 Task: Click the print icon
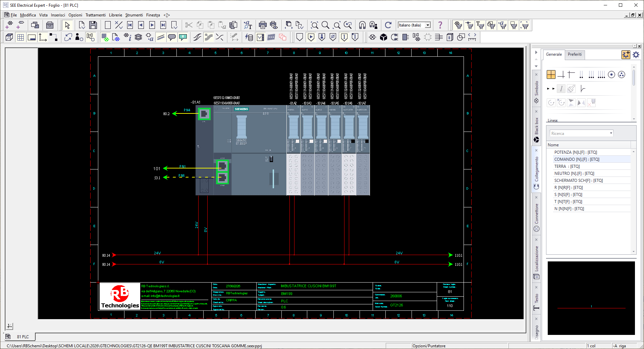263,25
